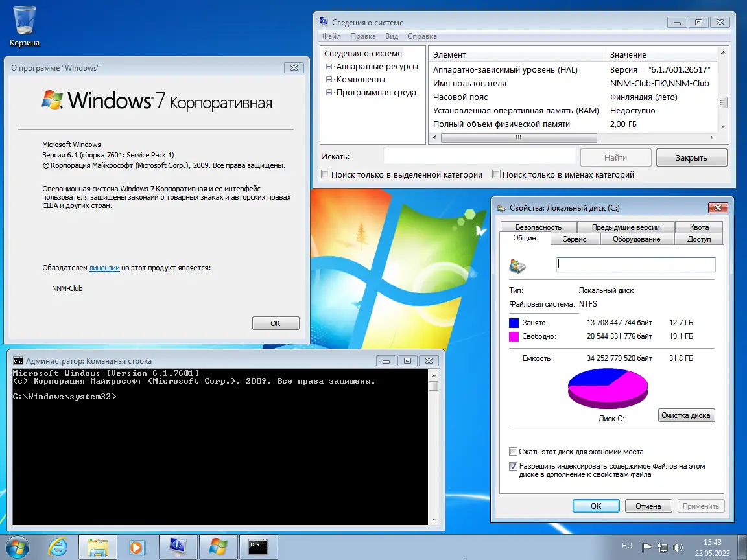Image resolution: width=747 pixels, height=560 pixels.
Task: Check 'Поиск только в именах категорий'
Action: point(497,174)
